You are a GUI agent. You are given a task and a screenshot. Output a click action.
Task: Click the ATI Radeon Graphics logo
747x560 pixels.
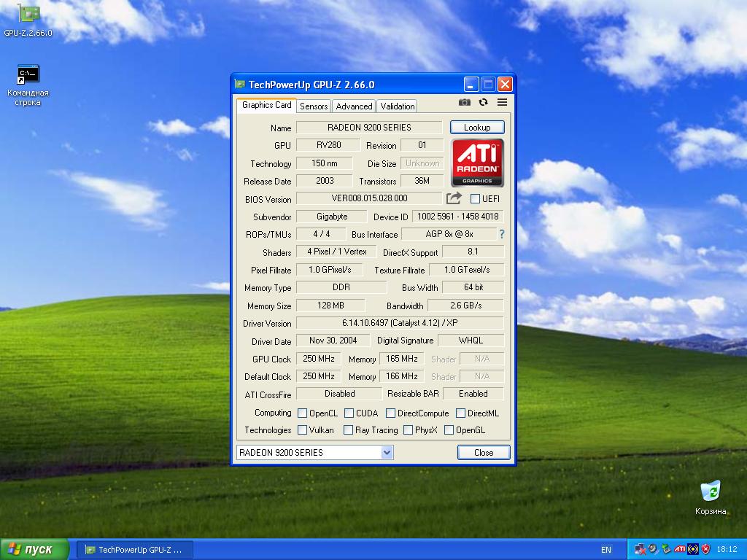pos(477,163)
